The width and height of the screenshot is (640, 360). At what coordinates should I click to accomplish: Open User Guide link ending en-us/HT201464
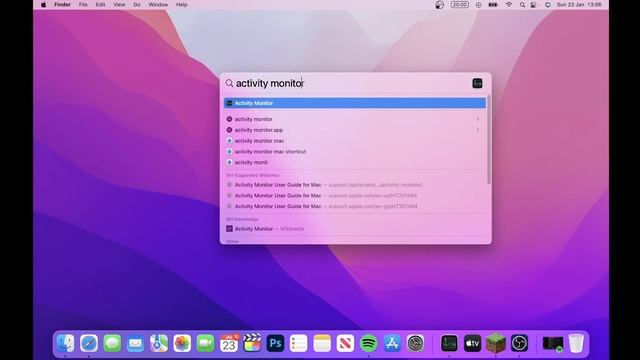[355, 196]
